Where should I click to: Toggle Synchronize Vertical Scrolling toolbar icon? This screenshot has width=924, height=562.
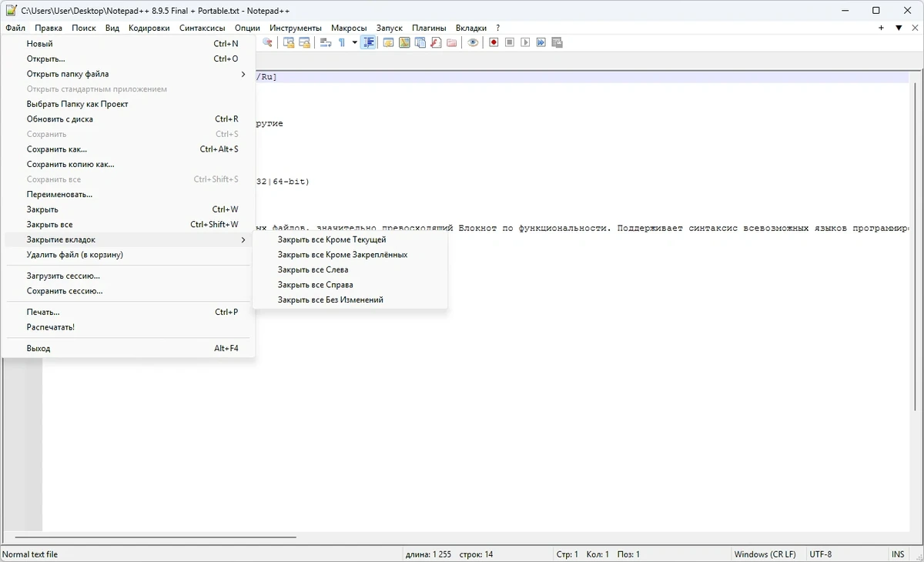[289, 42]
